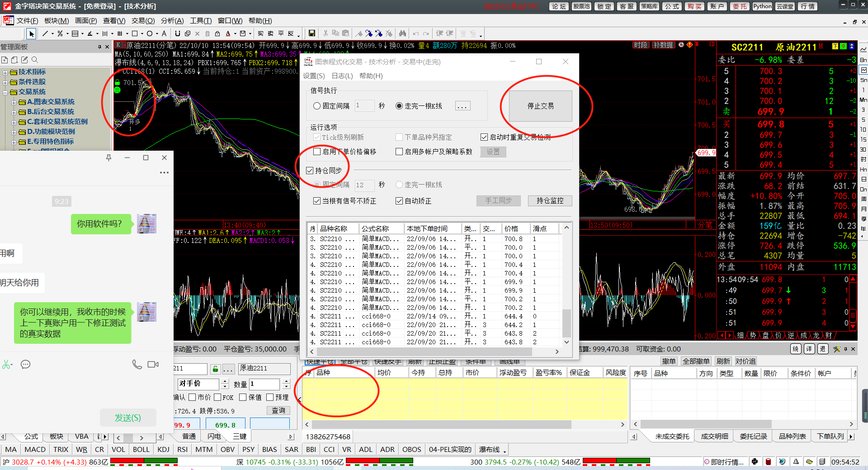Viewport: 868px width, 470px height.
Task: Click the 持仓监控 button
Action: (x=550, y=200)
